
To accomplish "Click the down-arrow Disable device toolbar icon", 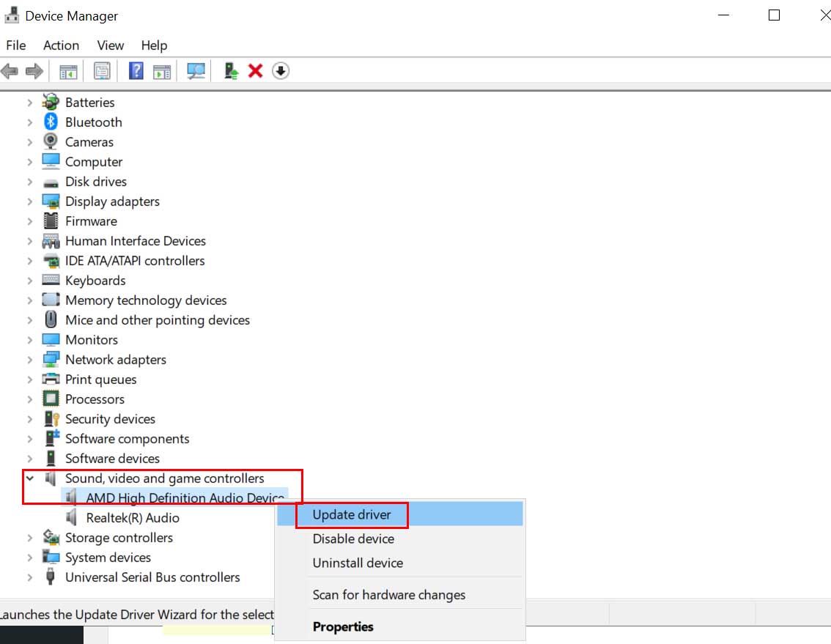I will (281, 71).
